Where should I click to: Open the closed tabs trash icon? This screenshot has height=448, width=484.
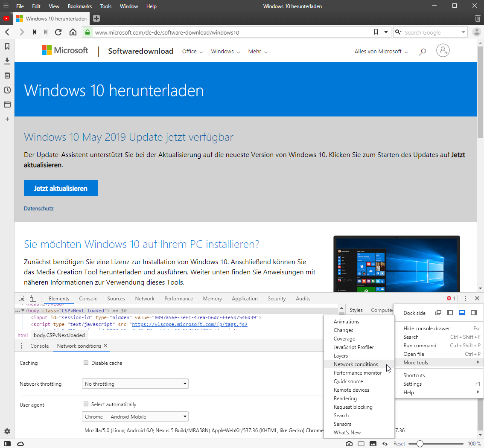point(478,18)
